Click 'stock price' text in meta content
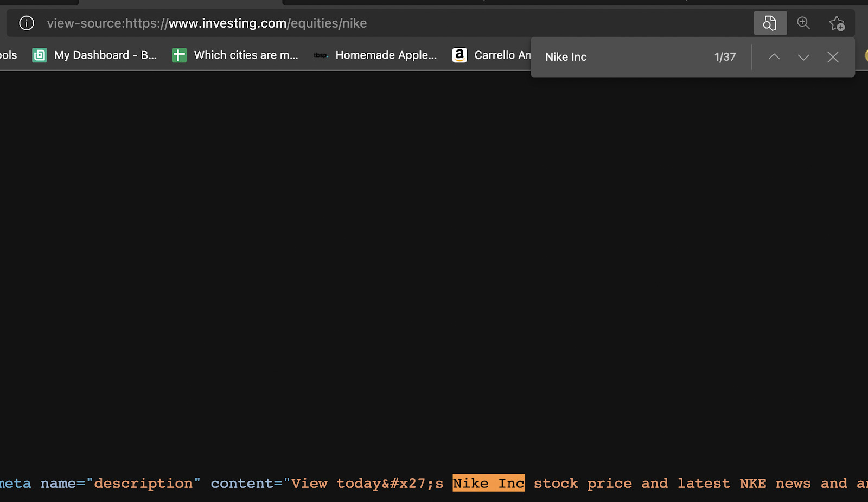The image size is (868, 502). point(583,484)
